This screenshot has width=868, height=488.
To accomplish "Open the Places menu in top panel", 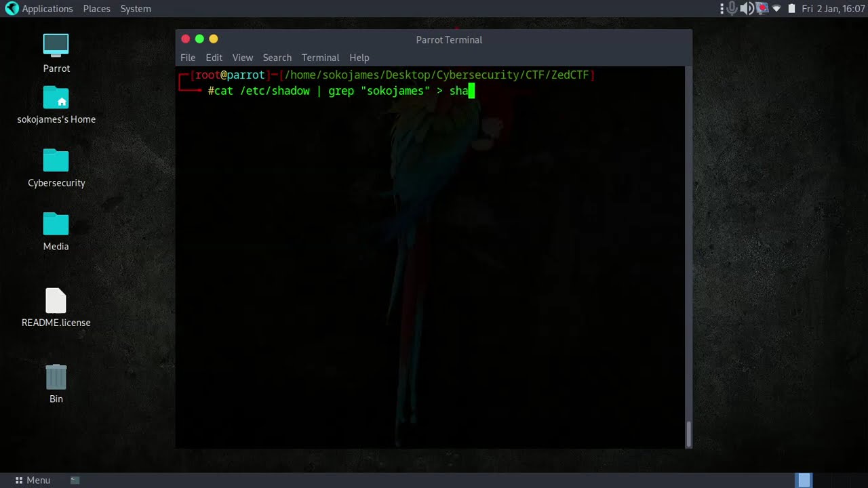I will coord(97,9).
